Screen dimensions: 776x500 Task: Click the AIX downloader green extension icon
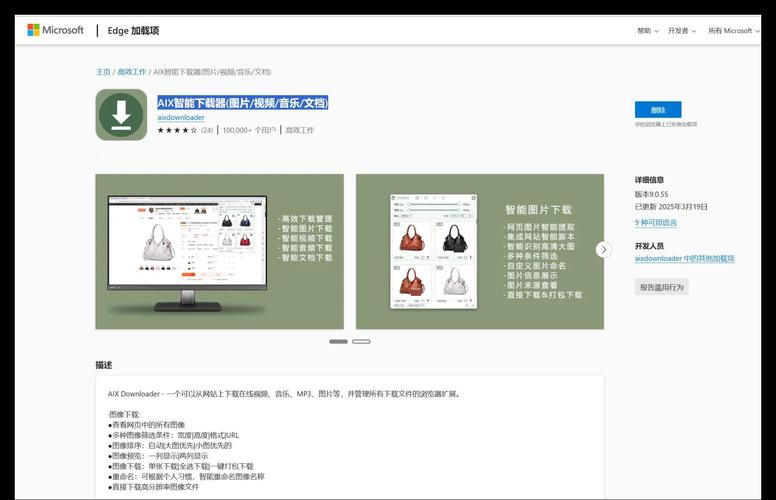[x=121, y=115]
